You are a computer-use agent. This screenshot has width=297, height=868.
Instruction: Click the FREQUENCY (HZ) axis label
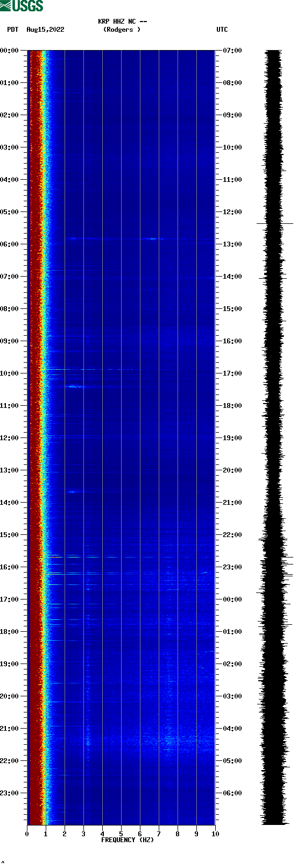coord(128,840)
